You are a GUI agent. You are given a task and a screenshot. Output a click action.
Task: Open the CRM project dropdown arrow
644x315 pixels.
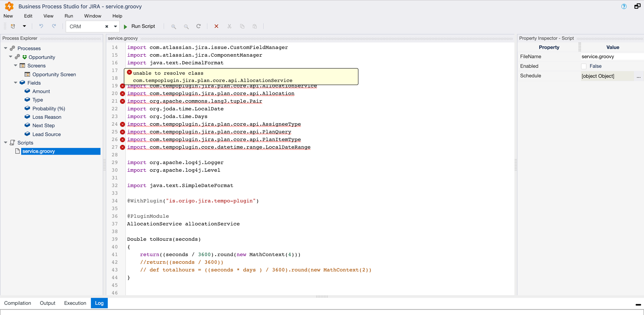click(x=115, y=27)
